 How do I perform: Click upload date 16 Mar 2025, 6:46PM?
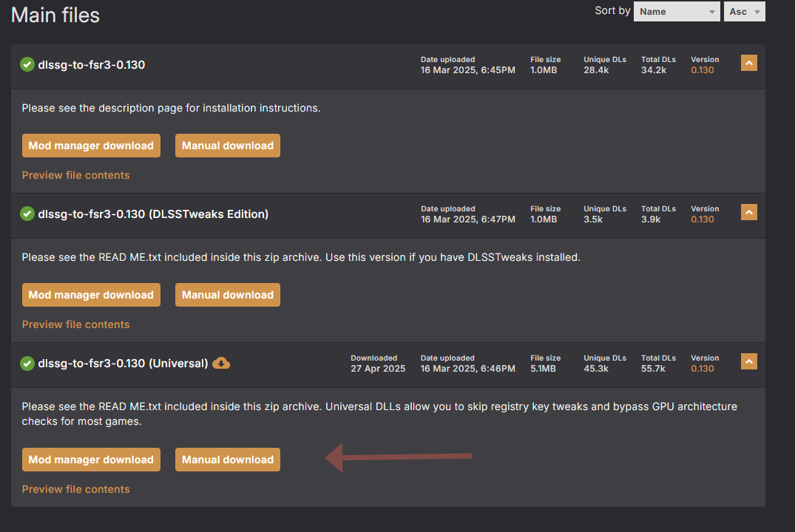[x=468, y=369]
